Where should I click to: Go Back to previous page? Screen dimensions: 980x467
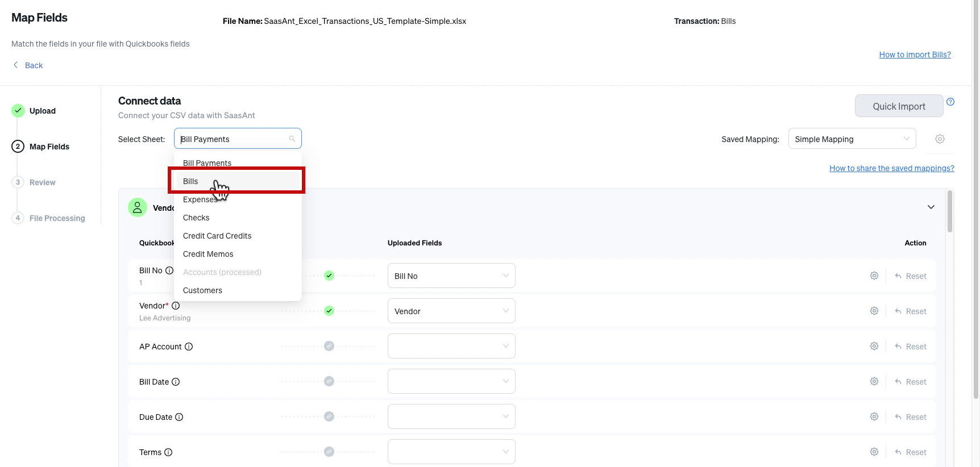coord(34,65)
